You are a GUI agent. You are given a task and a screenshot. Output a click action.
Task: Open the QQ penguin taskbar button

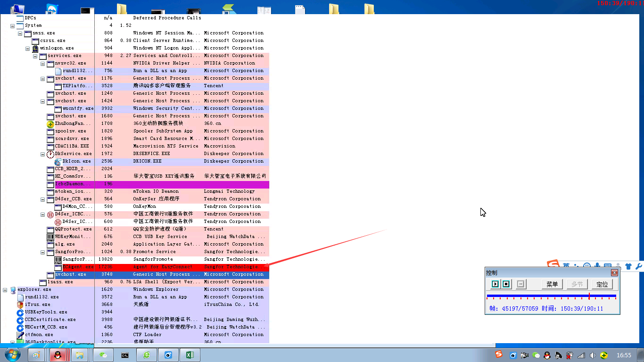click(x=58, y=355)
